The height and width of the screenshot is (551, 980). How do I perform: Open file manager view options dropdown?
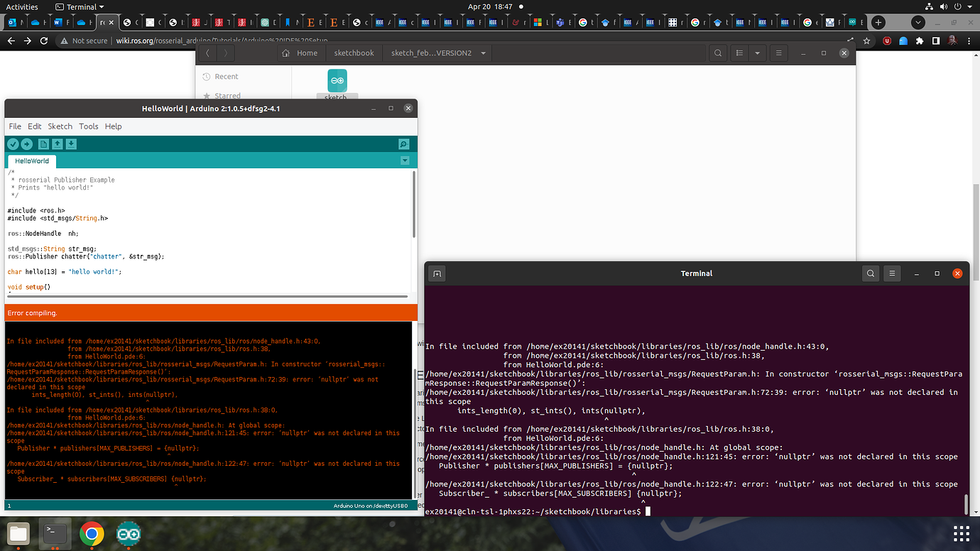coord(757,53)
